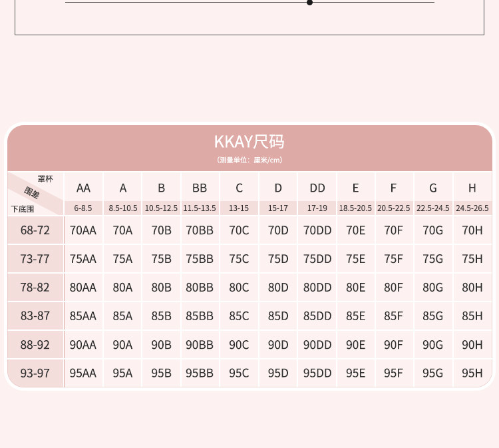The height and width of the screenshot is (448, 499).
Task: Select the 80B size cell
Action: pyautogui.click(x=161, y=287)
